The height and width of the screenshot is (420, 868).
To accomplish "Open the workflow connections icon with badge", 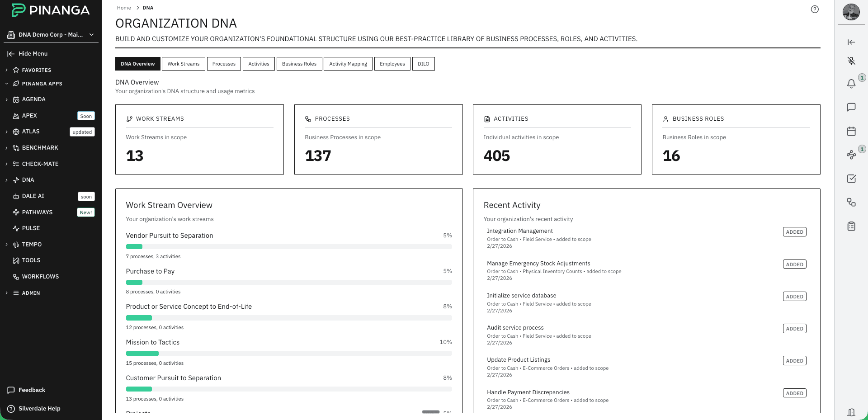I will (851, 154).
